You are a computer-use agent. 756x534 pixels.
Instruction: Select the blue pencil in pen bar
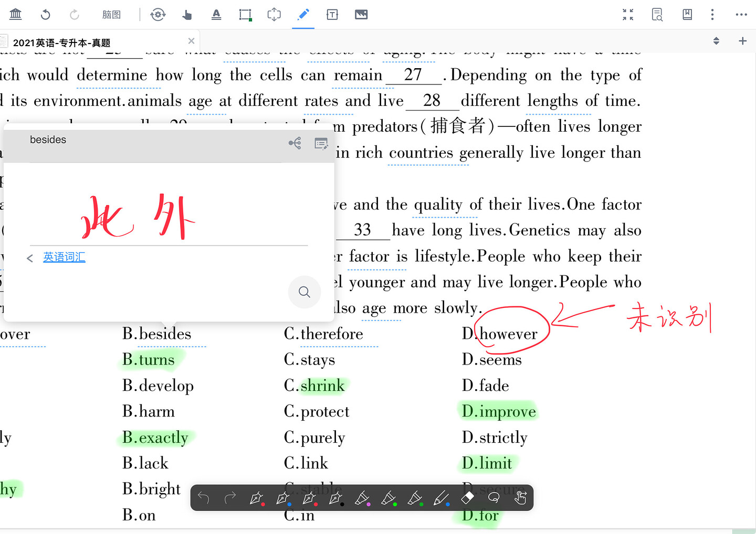441,498
